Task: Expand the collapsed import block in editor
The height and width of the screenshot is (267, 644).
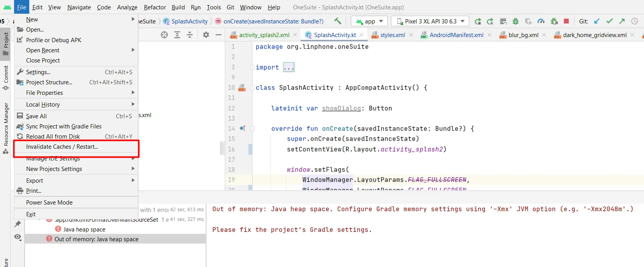Action: [x=288, y=67]
